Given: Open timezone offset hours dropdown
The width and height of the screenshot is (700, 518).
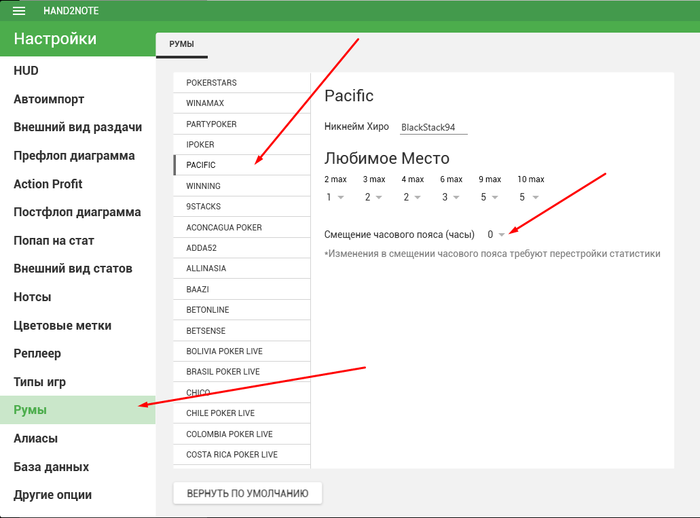Looking at the screenshot, I should (x=496, y=234).
